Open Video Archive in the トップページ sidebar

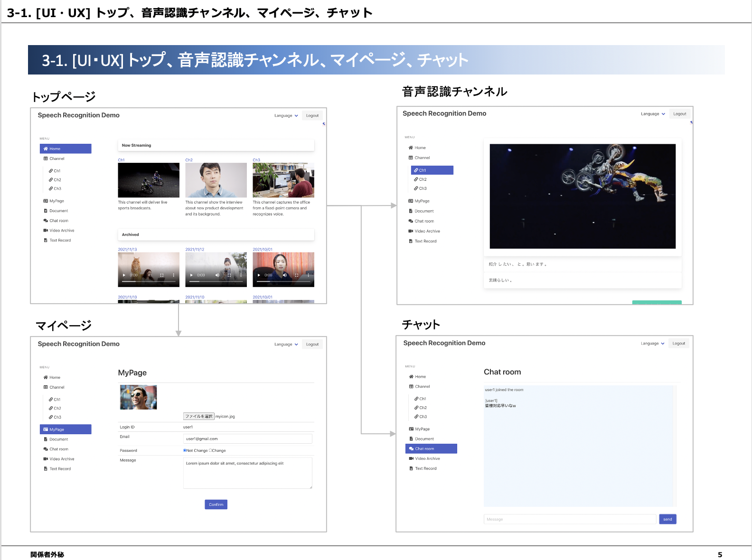[x=59, y=231]
